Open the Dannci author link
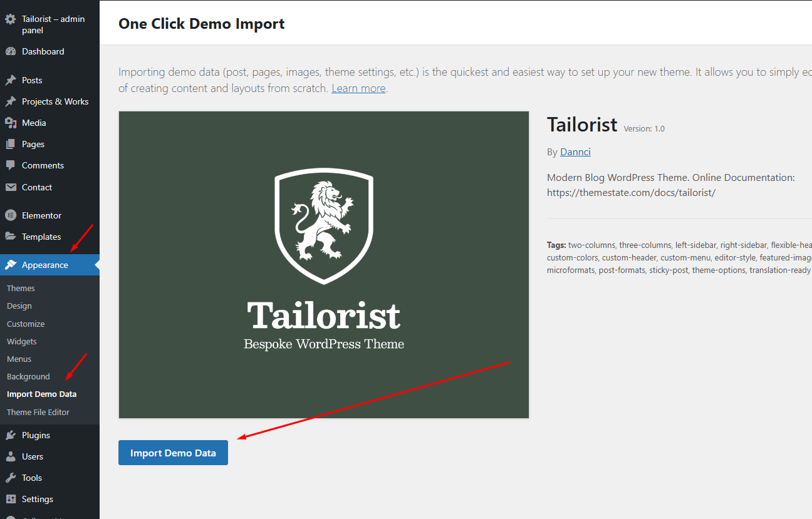This screenshot has height=519, width=812. [575, 152]
